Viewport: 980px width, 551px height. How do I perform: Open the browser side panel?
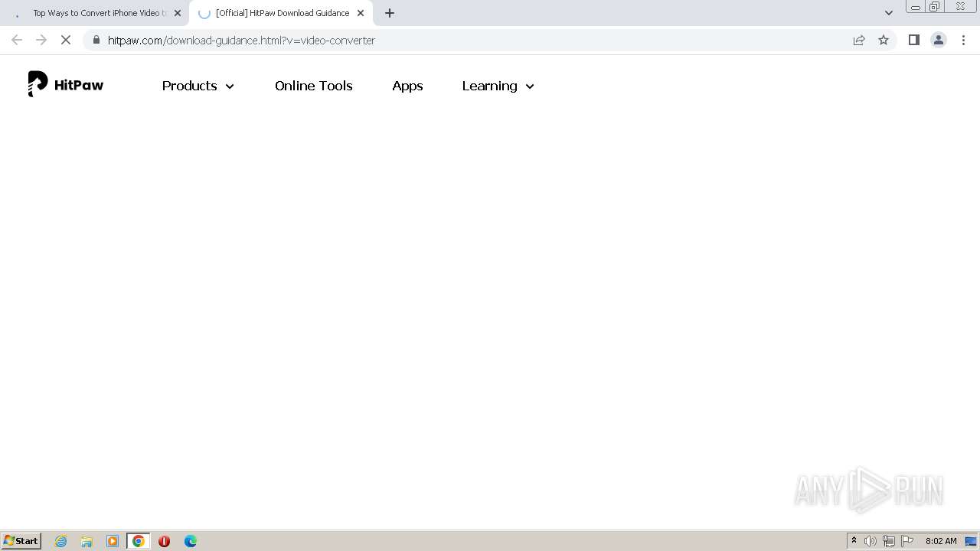tap(913, 40)
